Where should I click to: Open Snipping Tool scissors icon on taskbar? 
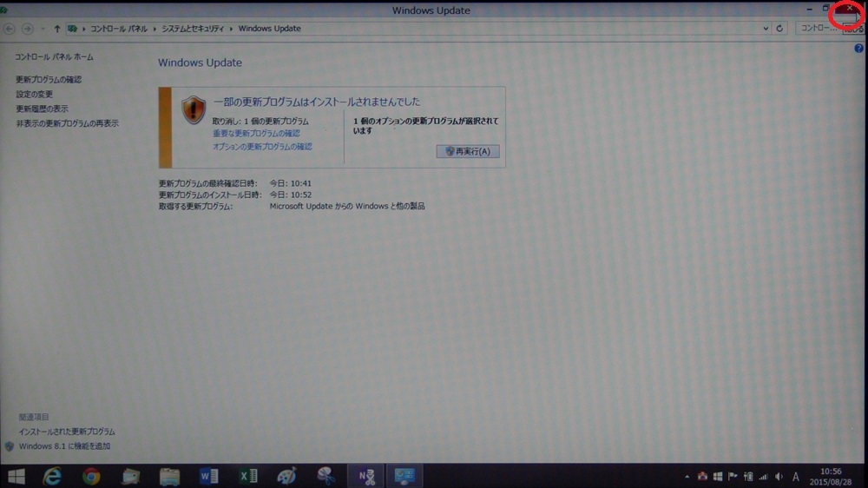pyautogui.click(x=326, y=476)
